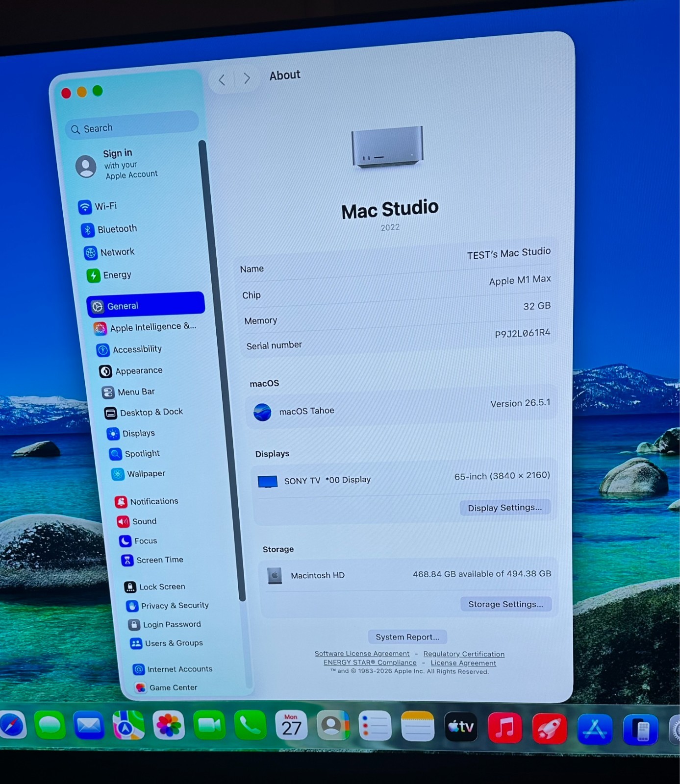Open Calendar from the Dock
Screen dimensions: 680x784
point(291,726)
